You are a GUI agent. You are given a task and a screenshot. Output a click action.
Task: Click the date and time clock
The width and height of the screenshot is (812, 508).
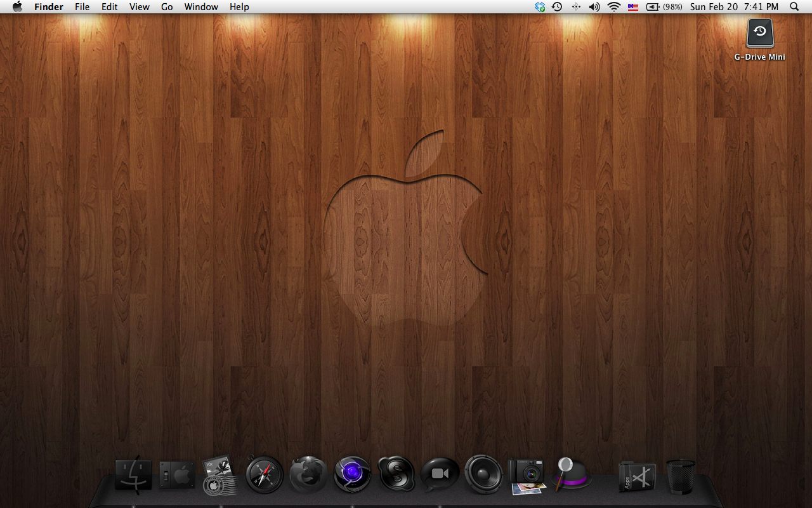pyautogui.click(x=734, y=7)
